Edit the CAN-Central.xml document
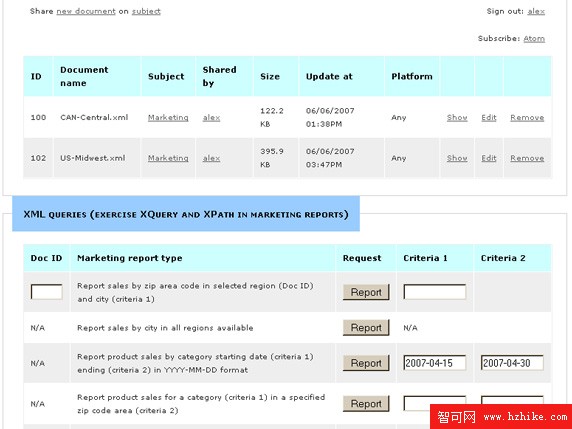Image resolution: width=572 pixels, height=429 pixels. point(489,117)
